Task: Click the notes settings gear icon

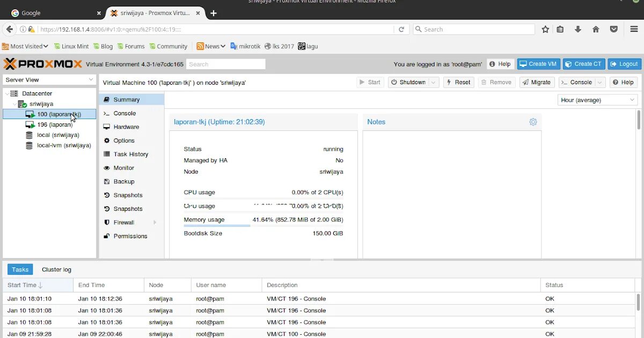Action: (533, 122)
